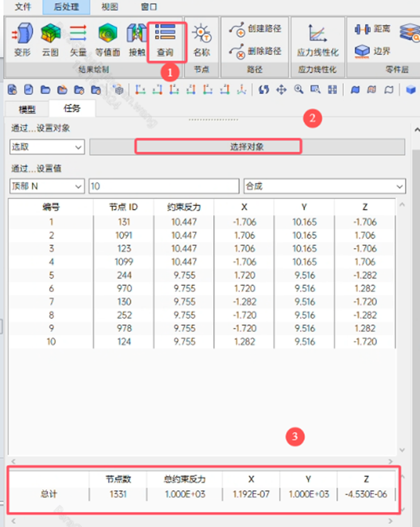Image resolution: width=420 pixels, height=527 pixels.
Task: Open the 云图 contour plot tool
Action: (x=50, y=39)
